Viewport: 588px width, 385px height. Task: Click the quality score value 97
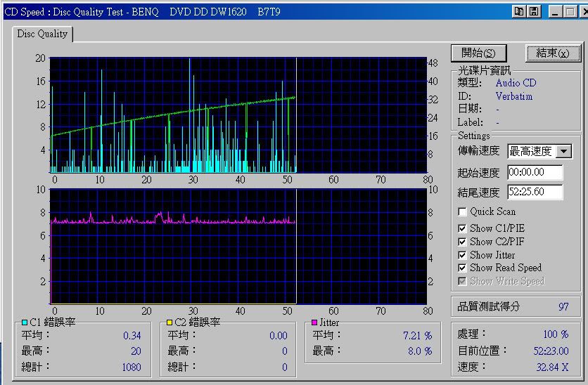tap(563, 307)
